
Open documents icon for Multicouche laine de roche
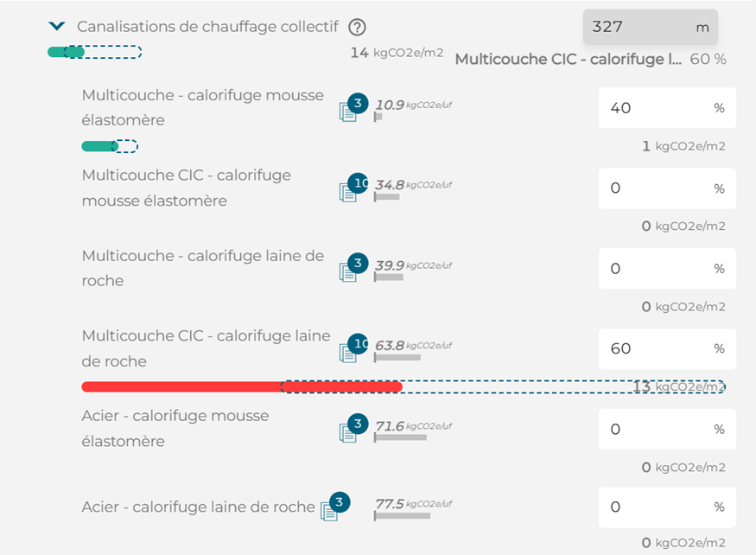(349, 271)
